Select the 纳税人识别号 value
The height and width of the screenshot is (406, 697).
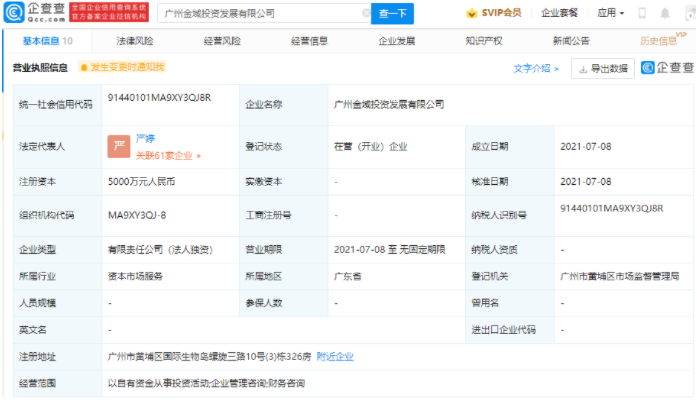pos(612,208)
